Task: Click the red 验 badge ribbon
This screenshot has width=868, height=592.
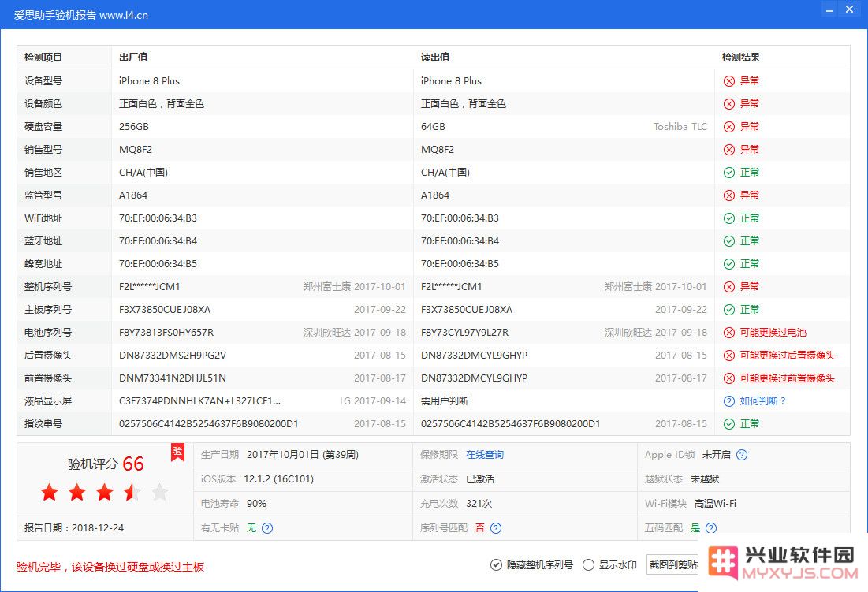Action: (177, 452)
